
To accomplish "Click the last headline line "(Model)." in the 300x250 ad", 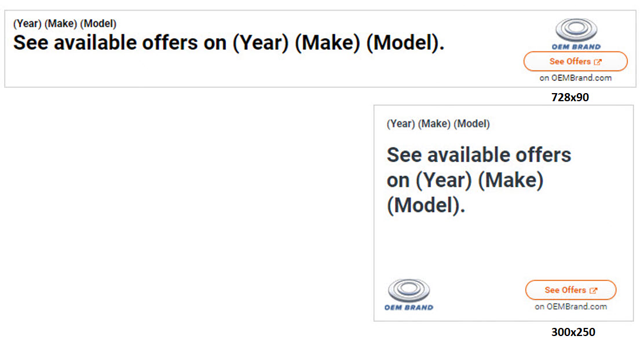I will tap(426, 206).
